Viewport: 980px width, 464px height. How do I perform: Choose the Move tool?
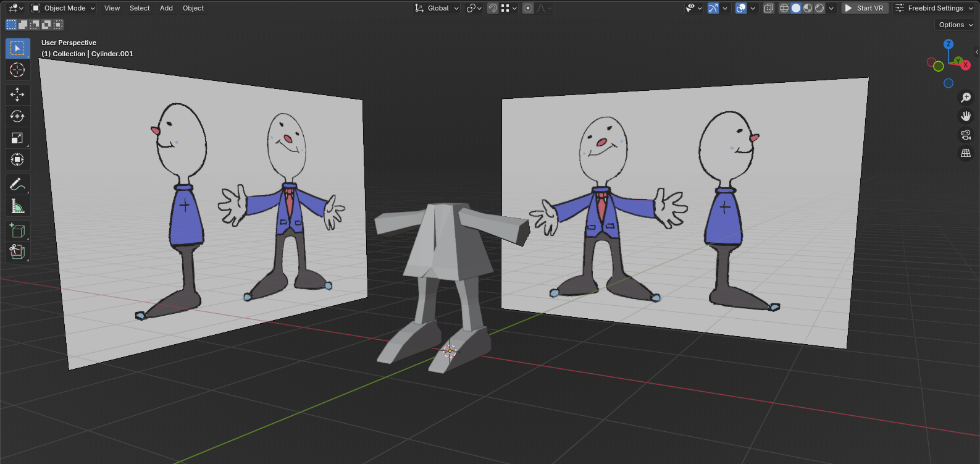[17, 95]
